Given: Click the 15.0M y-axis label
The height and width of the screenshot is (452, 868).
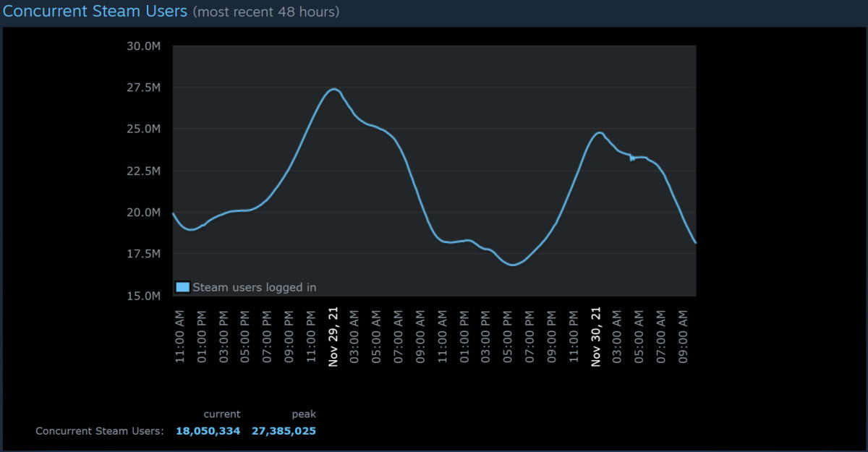Looking at the screenshot, I should 142,296.
